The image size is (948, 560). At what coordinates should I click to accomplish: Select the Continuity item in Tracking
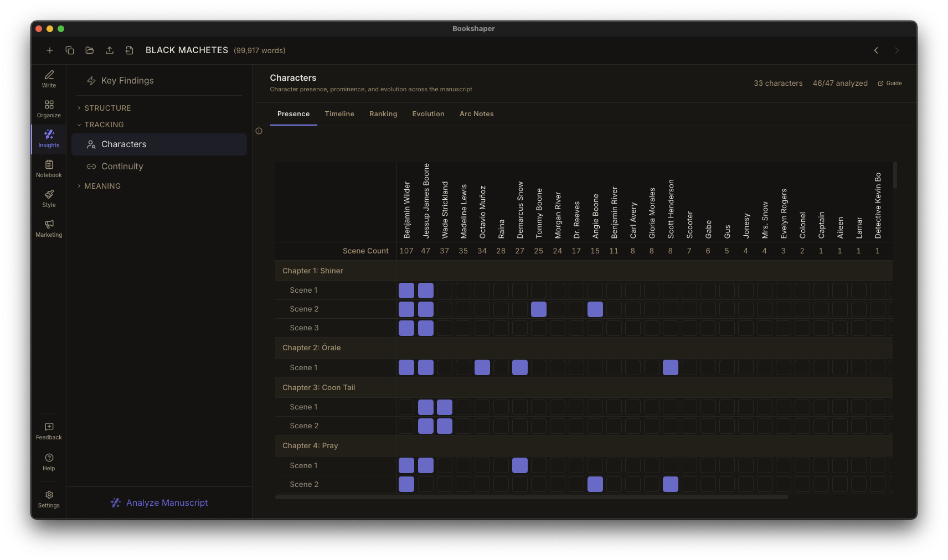coord(159,167)
